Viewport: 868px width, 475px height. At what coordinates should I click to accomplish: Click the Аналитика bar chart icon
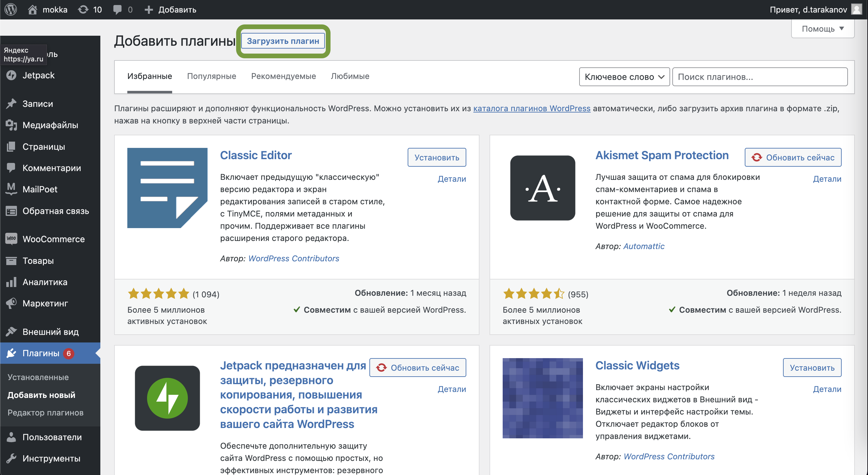click(11, 282)
